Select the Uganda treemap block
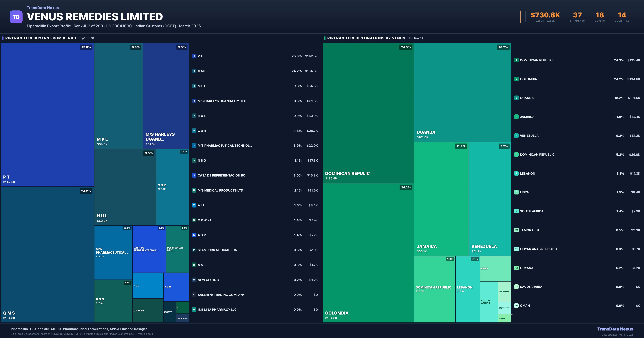 (462, 93)
